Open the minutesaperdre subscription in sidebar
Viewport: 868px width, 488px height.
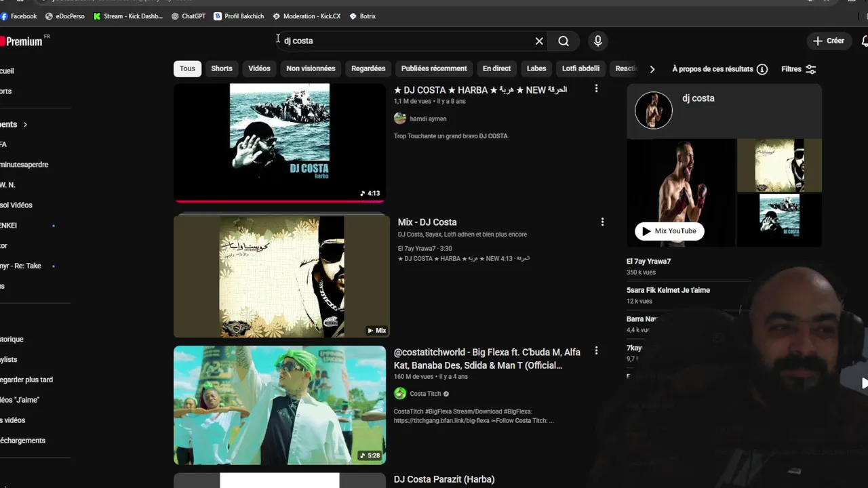click(x=24, y=165)
